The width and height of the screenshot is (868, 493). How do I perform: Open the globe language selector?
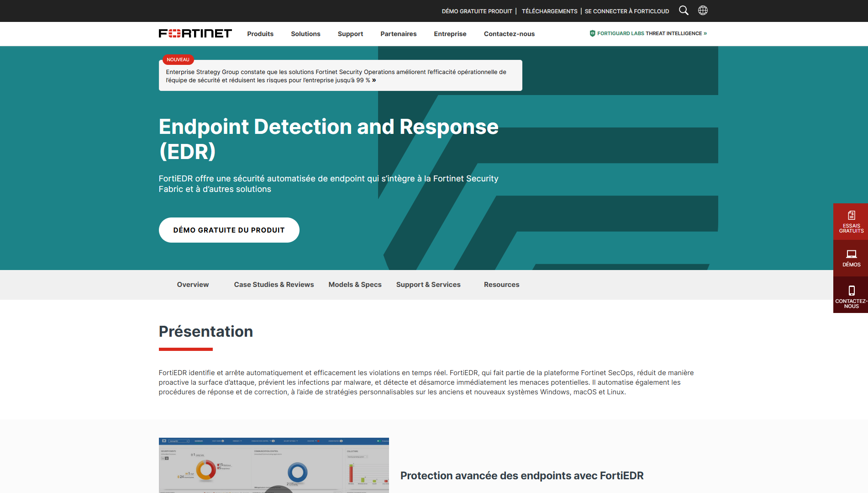pos(703,11)
